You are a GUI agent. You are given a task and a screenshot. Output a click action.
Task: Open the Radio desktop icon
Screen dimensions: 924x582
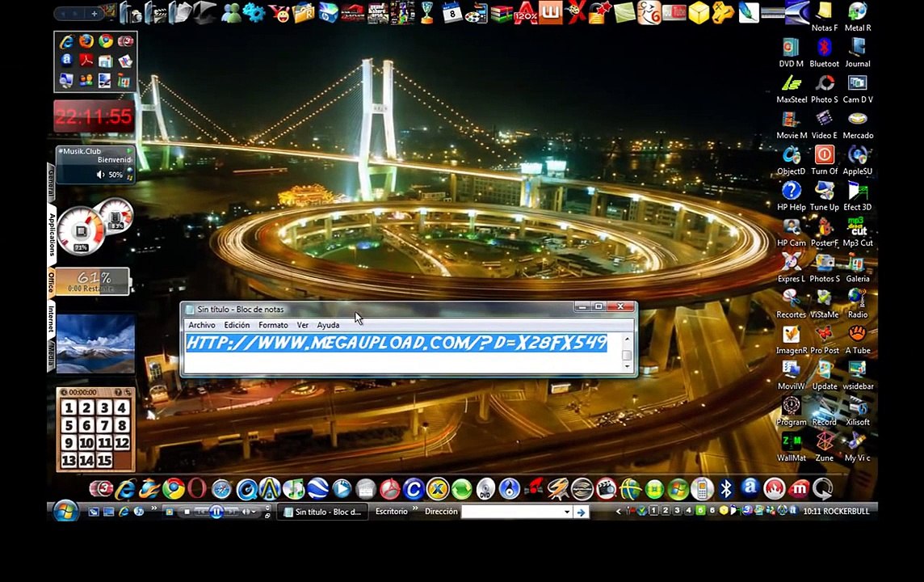coord(858,304)
